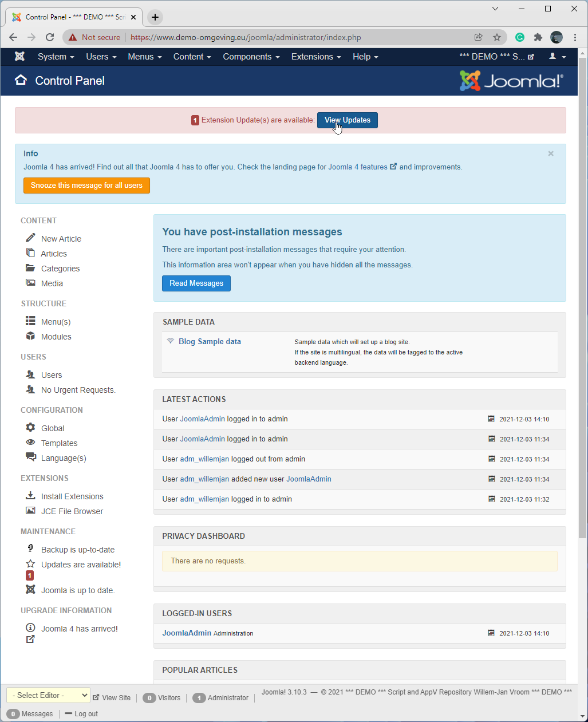The height and width of the screenshot is (722, 588).
Task: Click the Control Panel home icon
Action: coord(21,80)
